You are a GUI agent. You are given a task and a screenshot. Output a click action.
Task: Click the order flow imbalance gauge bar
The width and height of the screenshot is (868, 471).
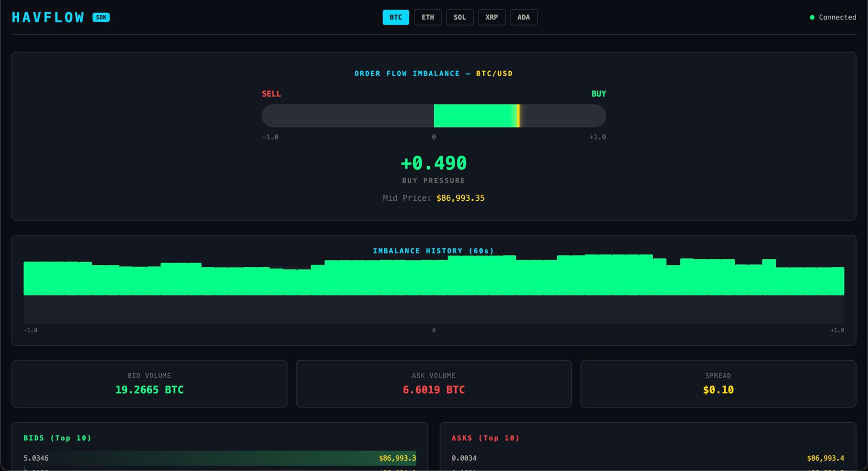pyautogui.click(x=433, y=116)
